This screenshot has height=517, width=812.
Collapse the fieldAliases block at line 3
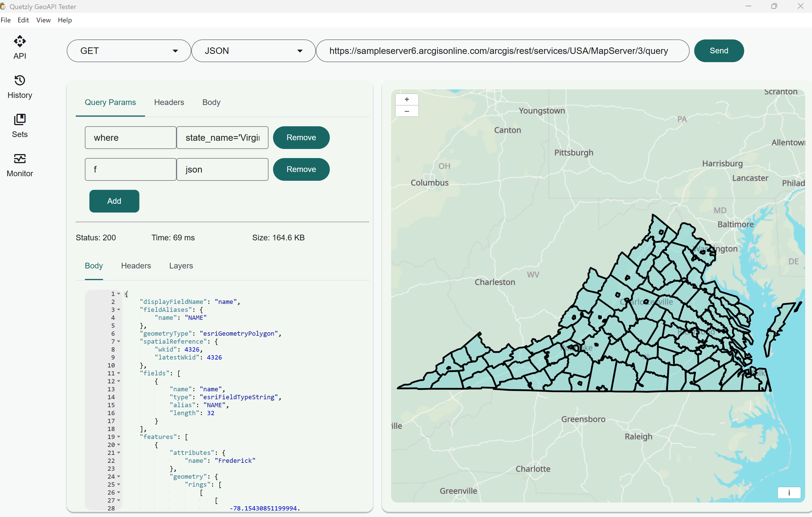[x=119, y=310]
